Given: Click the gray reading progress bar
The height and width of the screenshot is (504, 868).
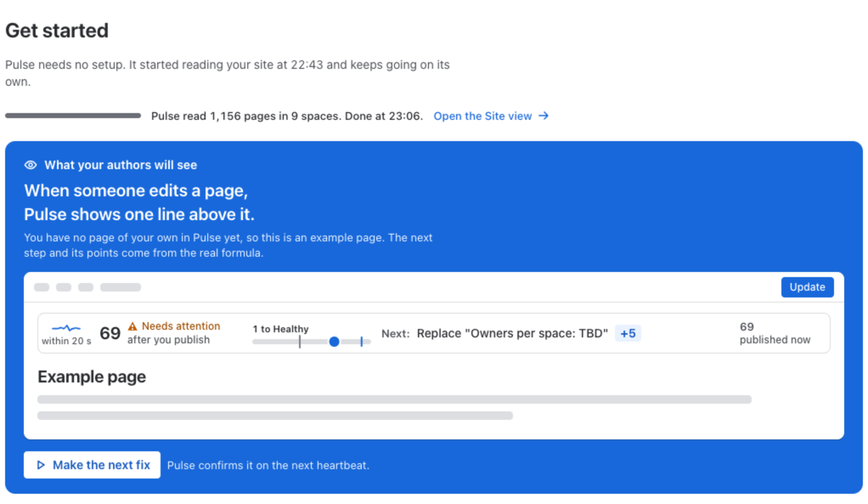Looking at the screenshot, I should pyautogui.click(x=73, y=116).
